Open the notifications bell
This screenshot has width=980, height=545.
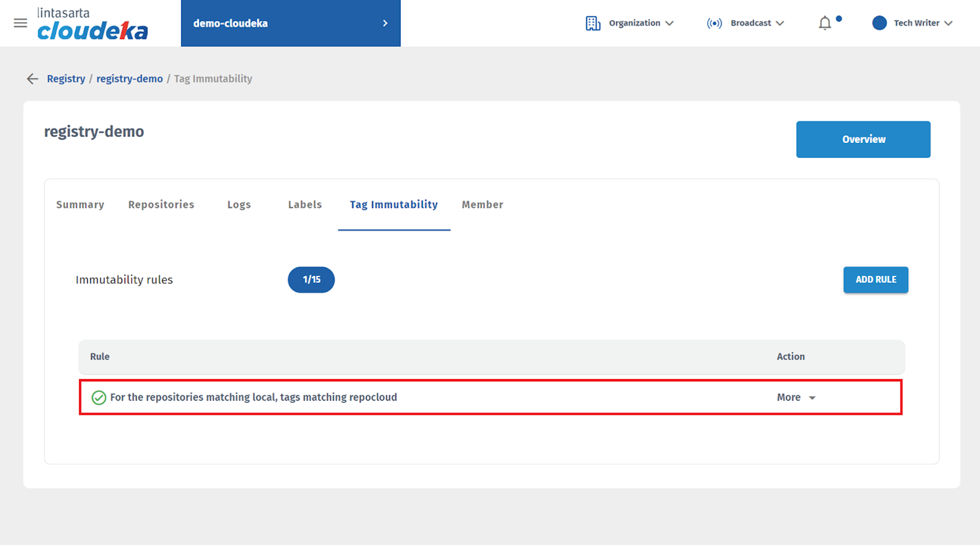click(x=825, y=24)
